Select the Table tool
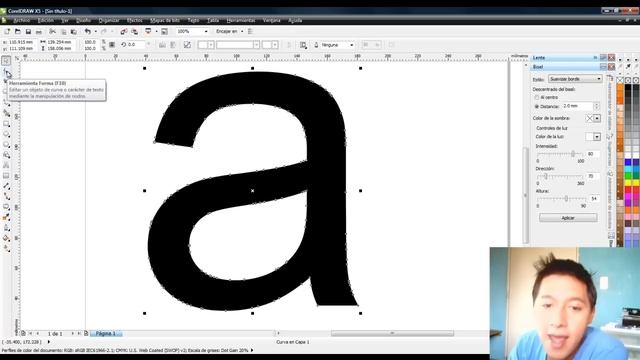Image resolution: width=640 pixels, height=360 pixels. pos(6,176)
